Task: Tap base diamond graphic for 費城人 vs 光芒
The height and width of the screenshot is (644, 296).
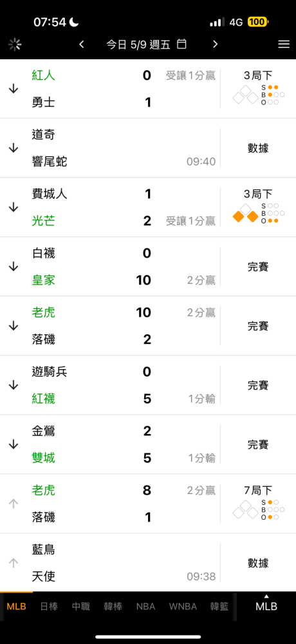Action: [x=246, y=213]
